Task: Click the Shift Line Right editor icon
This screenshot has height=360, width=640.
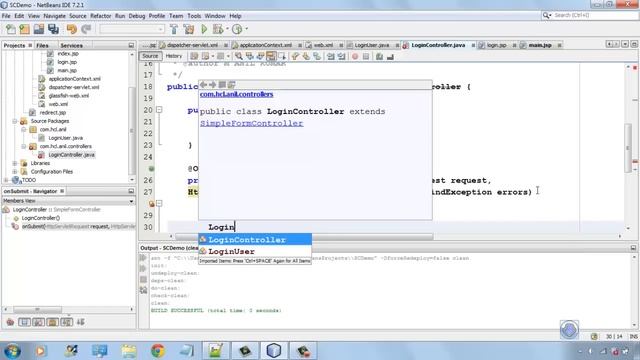Action: [x=342, y=56]
